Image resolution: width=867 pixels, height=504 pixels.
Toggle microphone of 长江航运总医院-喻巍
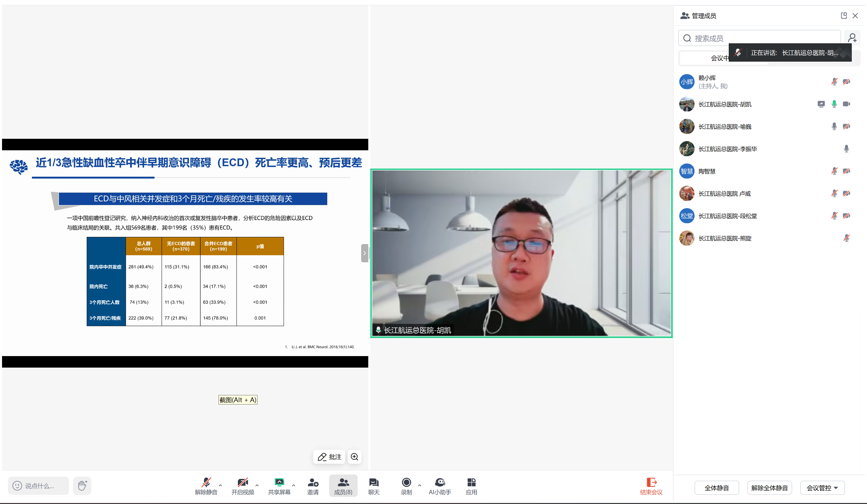pyautogui.click(x=834, y=126)
